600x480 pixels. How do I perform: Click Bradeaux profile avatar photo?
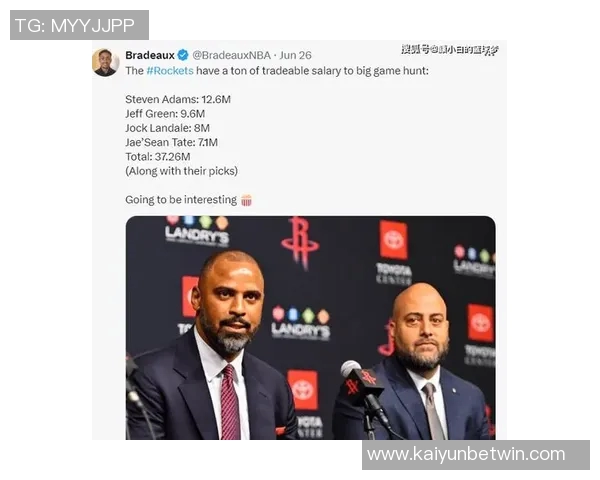pos(105,62)
